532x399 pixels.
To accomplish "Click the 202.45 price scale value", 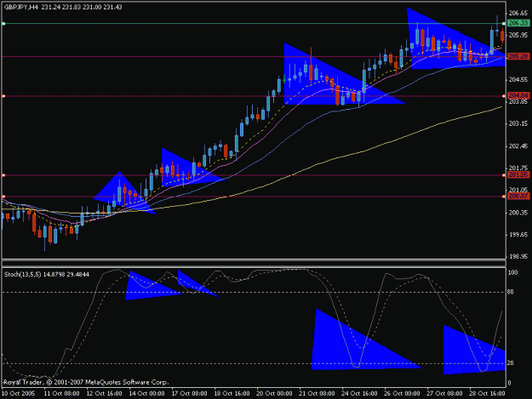I will tap(518, 146).
